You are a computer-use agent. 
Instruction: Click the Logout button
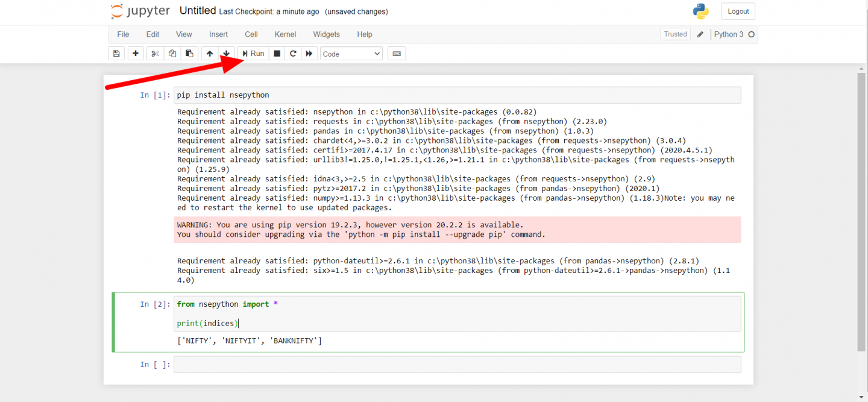738,11
